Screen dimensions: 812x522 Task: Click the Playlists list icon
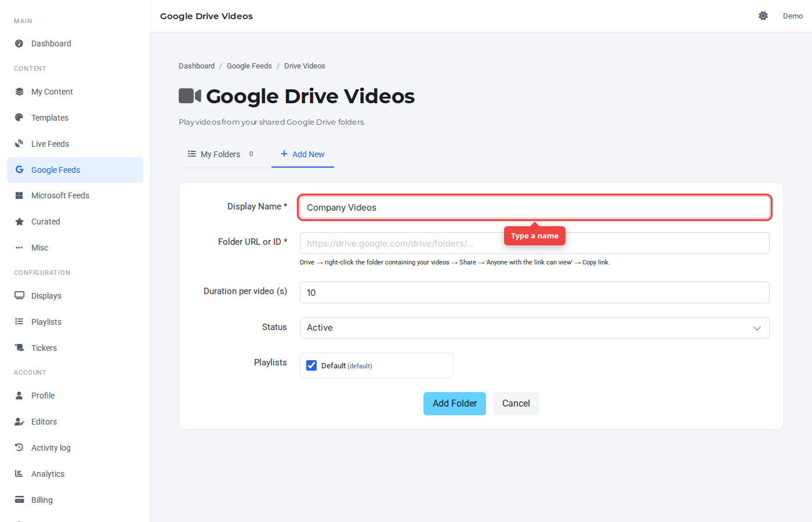(x=19, y=322)
